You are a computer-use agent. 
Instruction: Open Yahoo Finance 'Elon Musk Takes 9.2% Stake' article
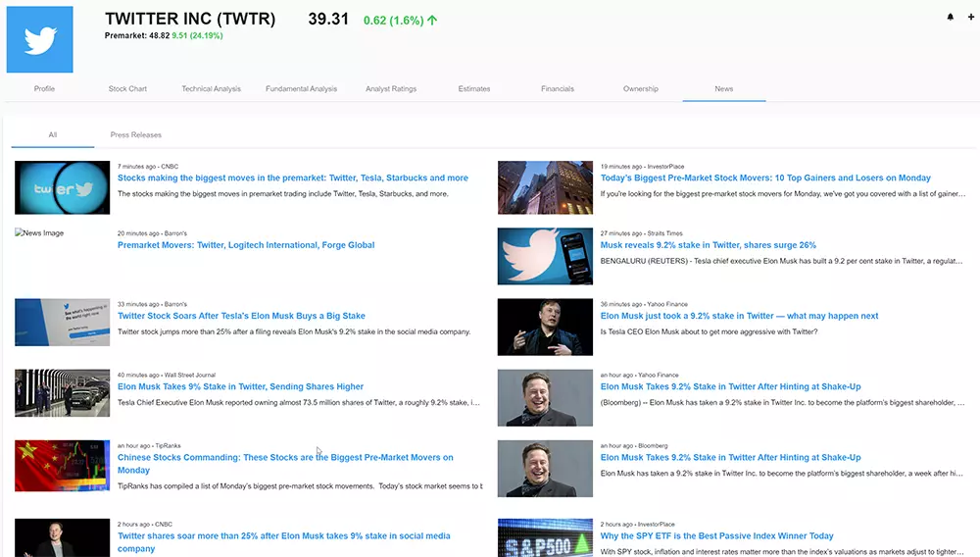click(731, 386)
